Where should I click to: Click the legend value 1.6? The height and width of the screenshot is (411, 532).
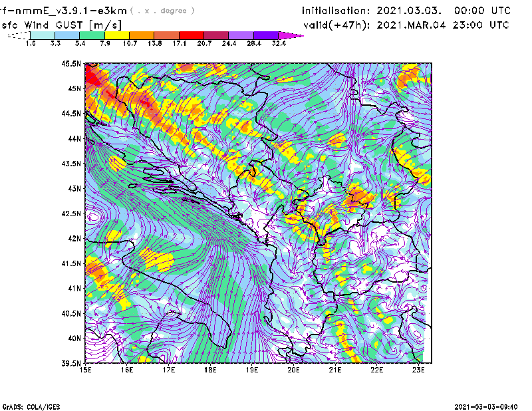click(x=31, y=43)
